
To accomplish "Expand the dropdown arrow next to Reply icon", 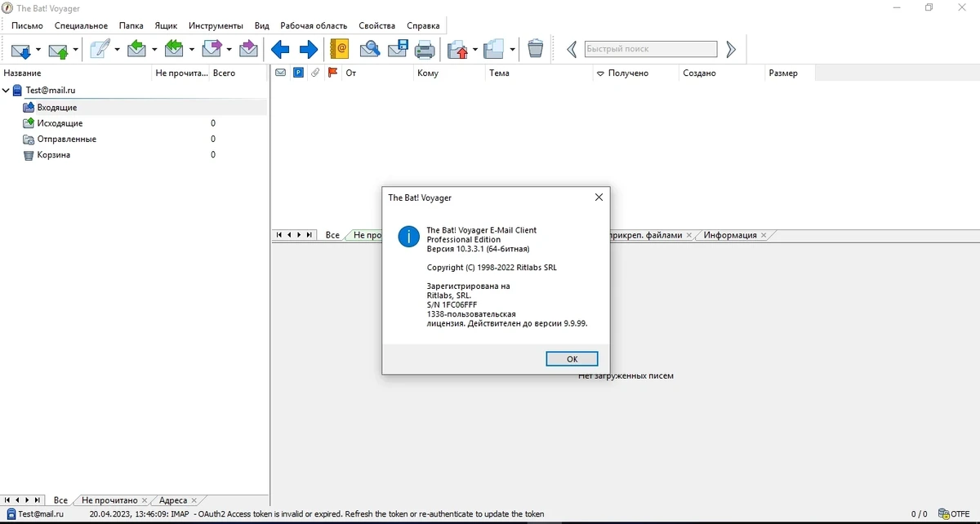I will [154, 50].
